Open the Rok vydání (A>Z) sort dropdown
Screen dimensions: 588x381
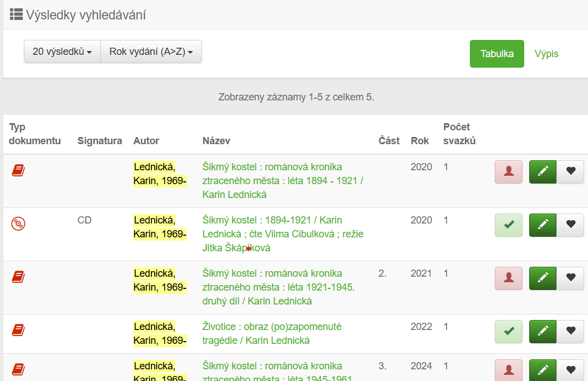pos(151,52)
